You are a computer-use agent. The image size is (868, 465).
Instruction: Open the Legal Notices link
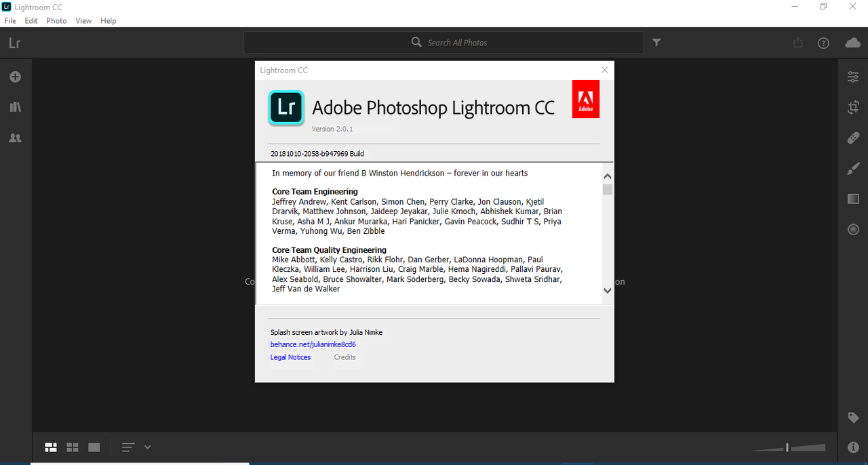[290, 357]
